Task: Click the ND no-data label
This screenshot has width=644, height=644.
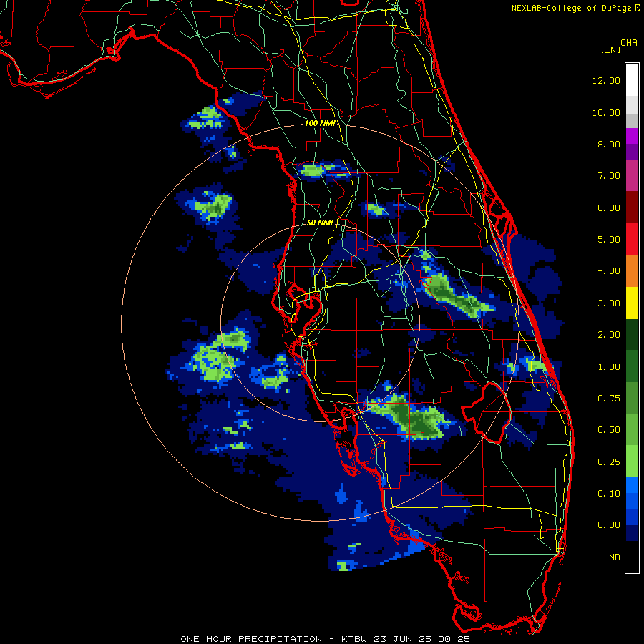Action: point(615,557)
